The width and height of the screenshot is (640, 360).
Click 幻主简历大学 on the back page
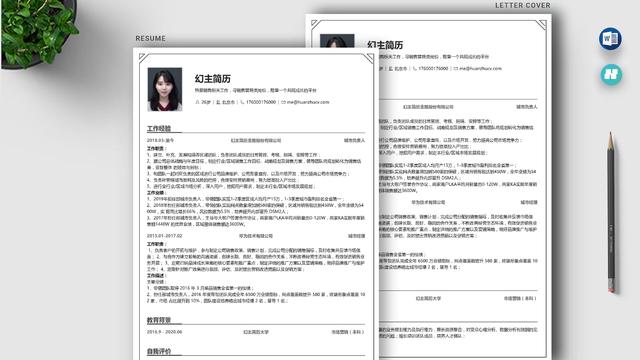(428, 298)
